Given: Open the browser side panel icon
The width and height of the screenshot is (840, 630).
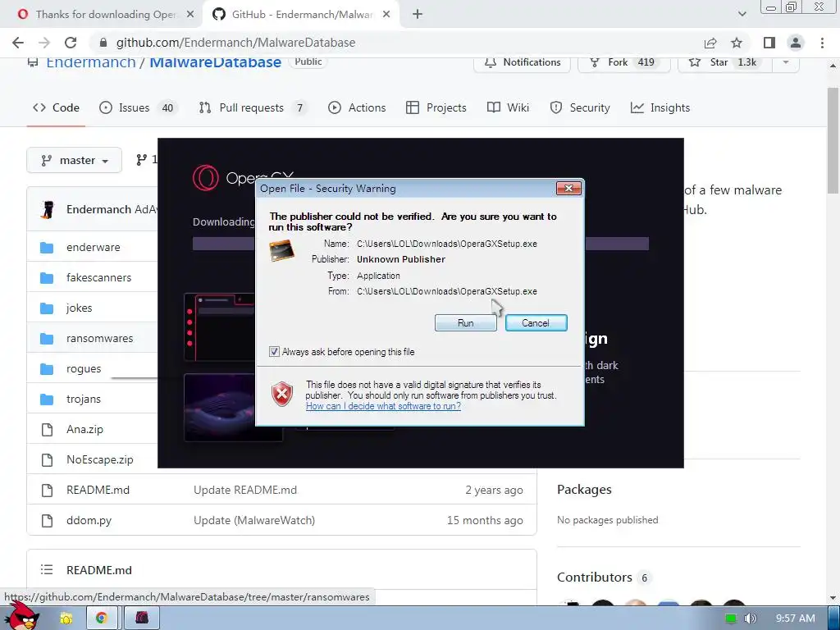Looking at the screenshot, I should (769, 43).
